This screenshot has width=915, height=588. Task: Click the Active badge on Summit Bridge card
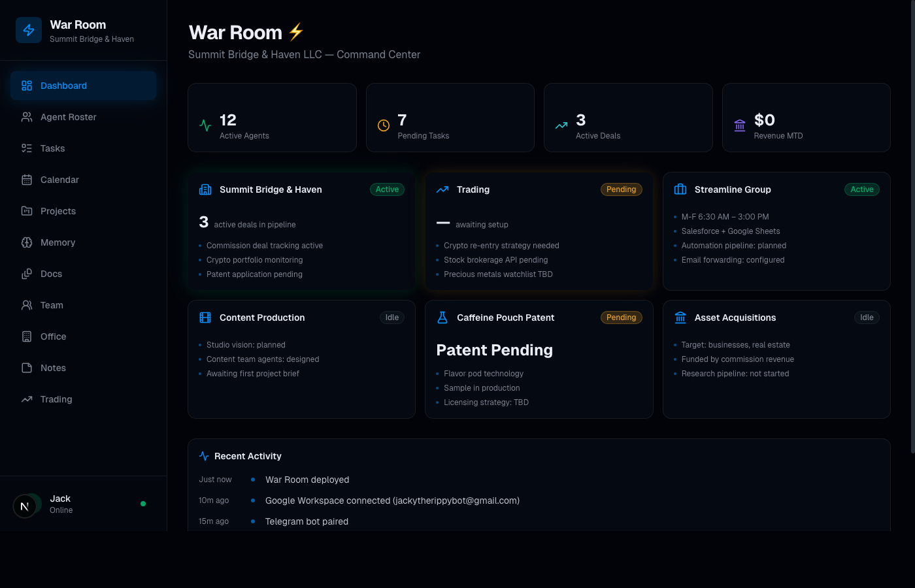coord(387,189)
